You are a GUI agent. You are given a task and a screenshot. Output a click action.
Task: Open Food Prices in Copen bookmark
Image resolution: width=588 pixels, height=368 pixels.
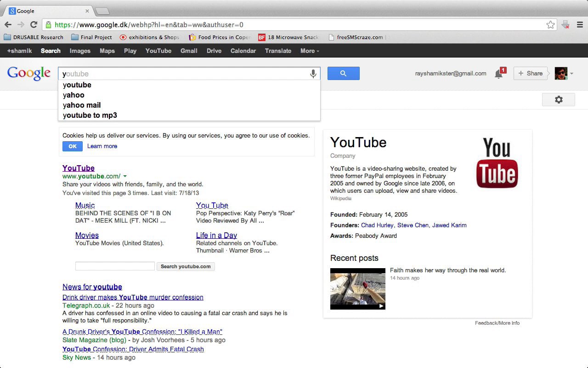pyautogui.click(x=220, y=37)
